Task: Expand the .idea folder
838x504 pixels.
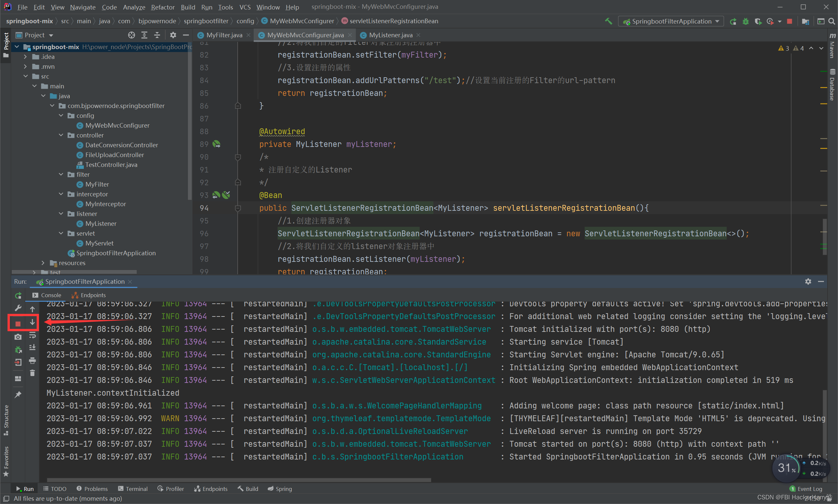Action: pyautogui.click(x=26, y=57)
